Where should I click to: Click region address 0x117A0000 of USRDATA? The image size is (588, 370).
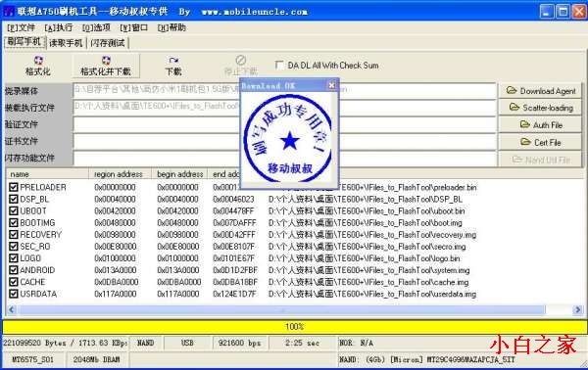point(116,294)
